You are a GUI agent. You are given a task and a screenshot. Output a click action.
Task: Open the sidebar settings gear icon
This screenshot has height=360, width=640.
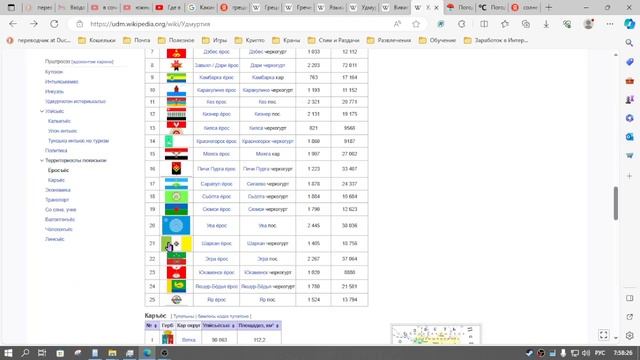click(x=629, y=336)
